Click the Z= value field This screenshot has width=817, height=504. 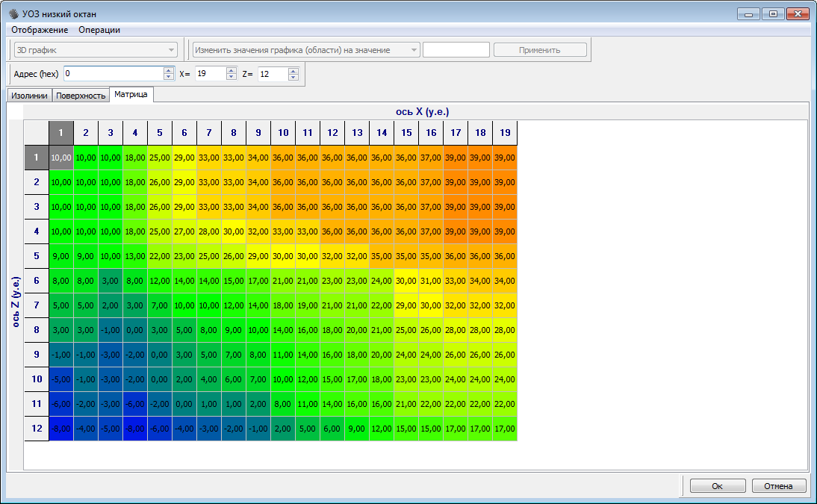273,73
